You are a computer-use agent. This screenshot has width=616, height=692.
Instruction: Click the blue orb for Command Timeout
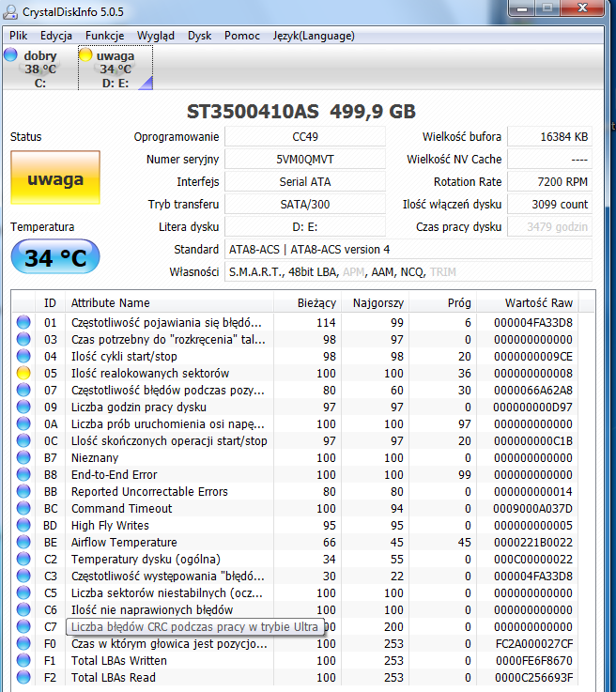pos(23,508)
